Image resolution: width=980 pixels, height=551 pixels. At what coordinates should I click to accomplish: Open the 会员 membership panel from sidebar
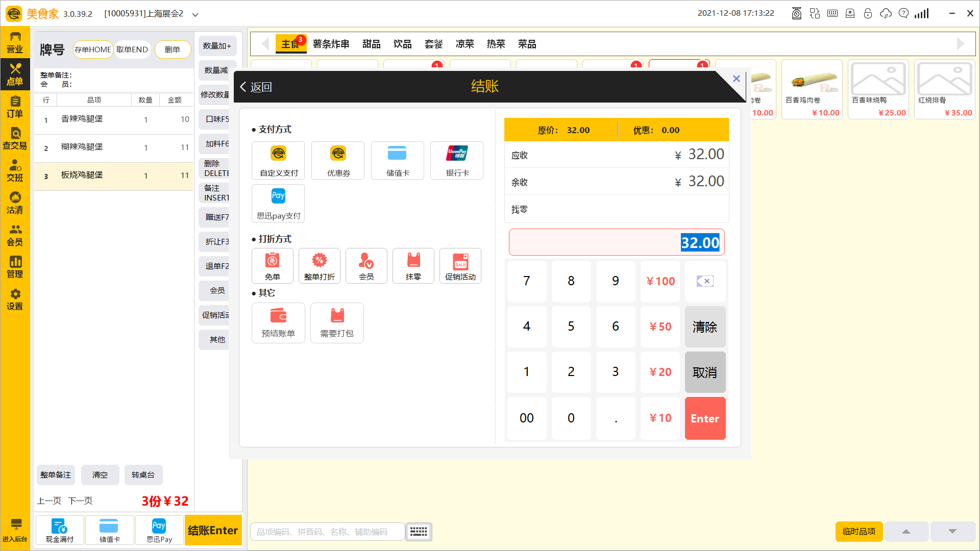coord(15,235)
